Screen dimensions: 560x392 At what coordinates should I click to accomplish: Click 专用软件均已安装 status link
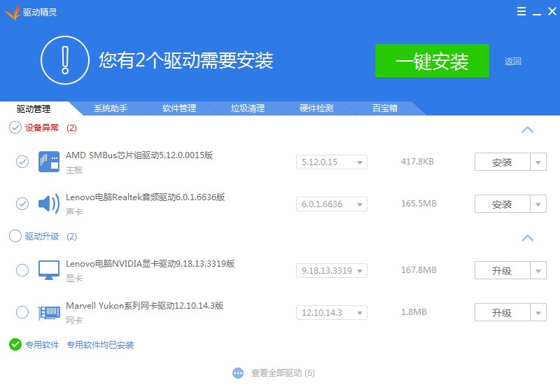[100, 345]
